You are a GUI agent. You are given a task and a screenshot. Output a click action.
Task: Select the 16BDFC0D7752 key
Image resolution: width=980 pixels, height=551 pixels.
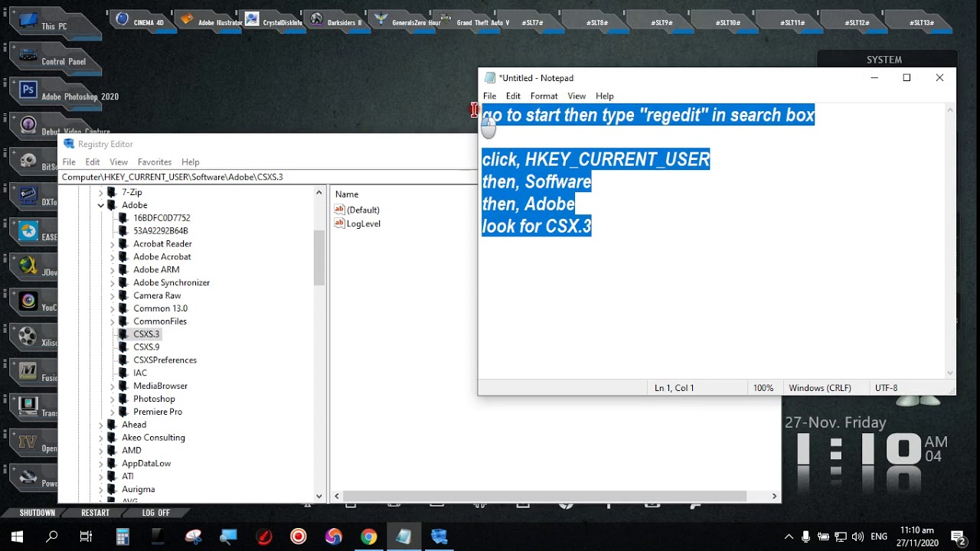pyautogui.click(x=162, y=218)
